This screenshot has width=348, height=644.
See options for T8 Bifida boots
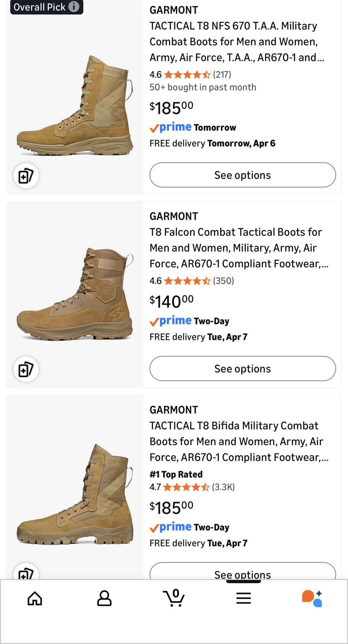tap(243, 571)
